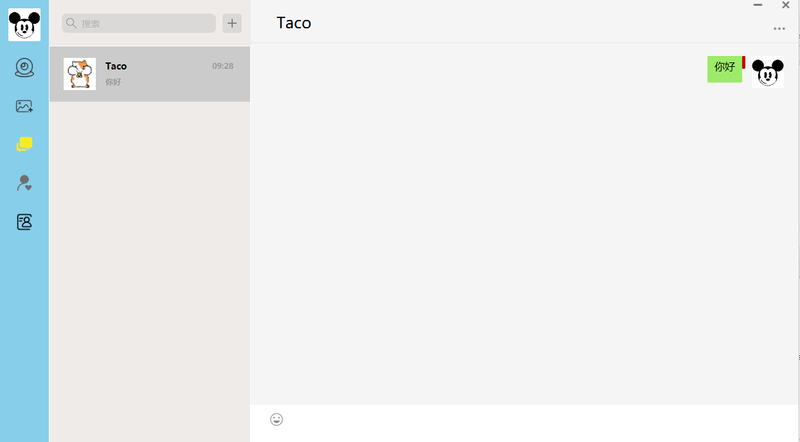The width and height of the screenshot is (800, 442).
Task: Click Mickey avatar beside sent message
Action: [768, 72]
